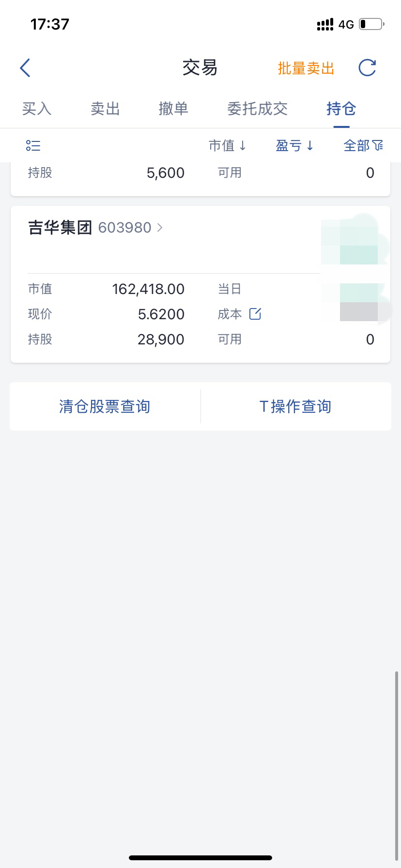The image size is (401, 868).
Task: Open the 全部 filter funnel icon
Action: click(x=378, y=145)
